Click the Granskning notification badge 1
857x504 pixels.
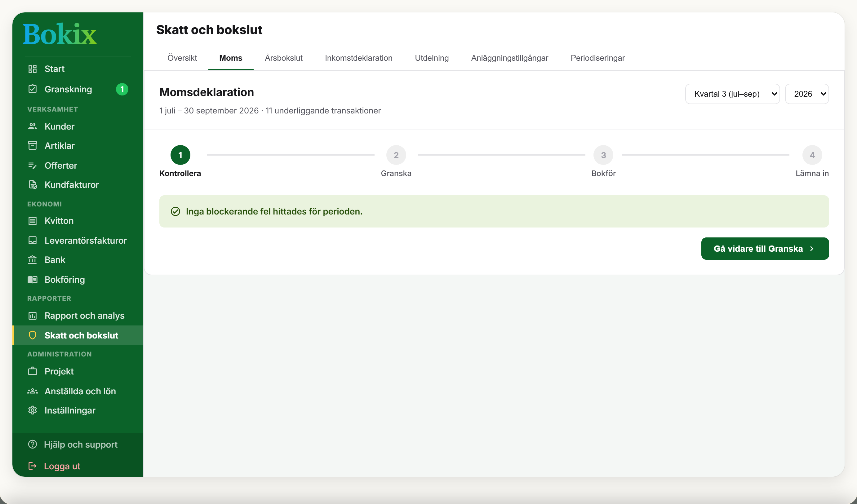[122, 89]
